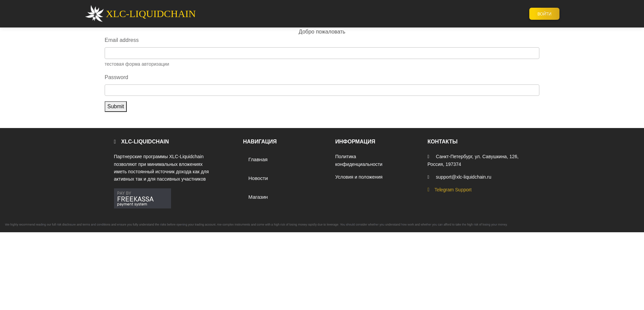Viewport: 644px width, 310px height.
Task: Click the XLC-LIQUIDCHAIN header title text
Action: [x=151, y=14]
